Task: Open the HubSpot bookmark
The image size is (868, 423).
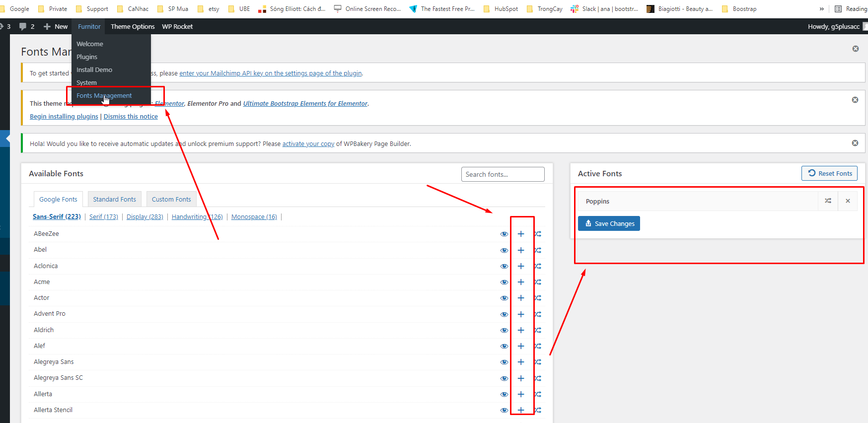Action: click(x=501, y=9)
